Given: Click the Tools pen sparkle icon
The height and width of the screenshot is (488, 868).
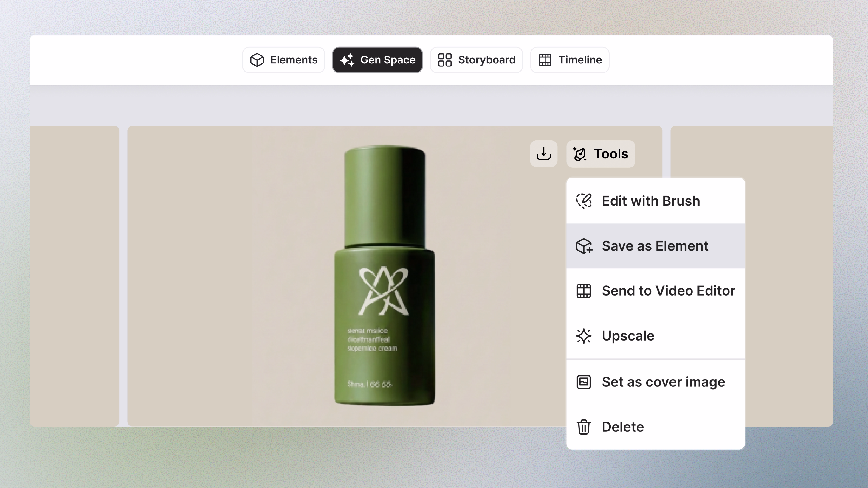Looking at the screenshot, I should pos(579,154).
